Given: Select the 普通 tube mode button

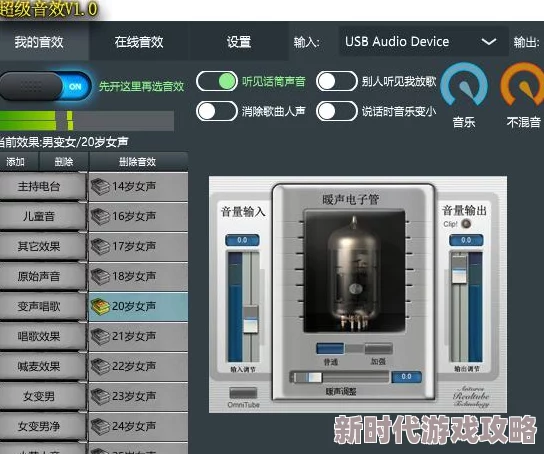Looking at the screenshot, I should pos(330,348).
